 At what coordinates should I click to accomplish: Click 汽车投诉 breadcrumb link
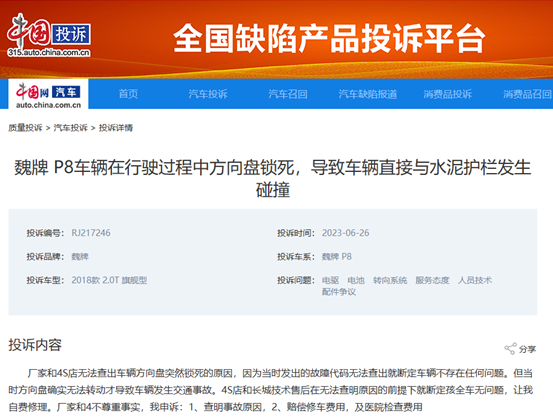click(71, 128)
